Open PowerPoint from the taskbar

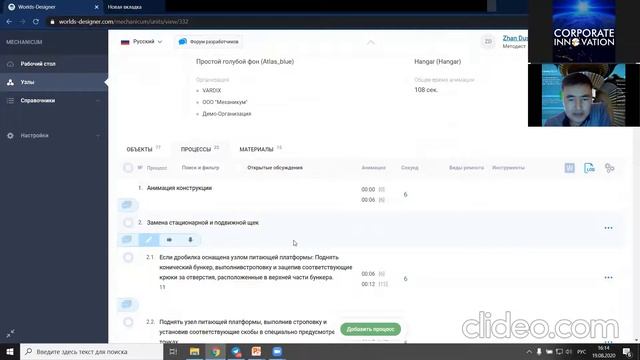256,351
